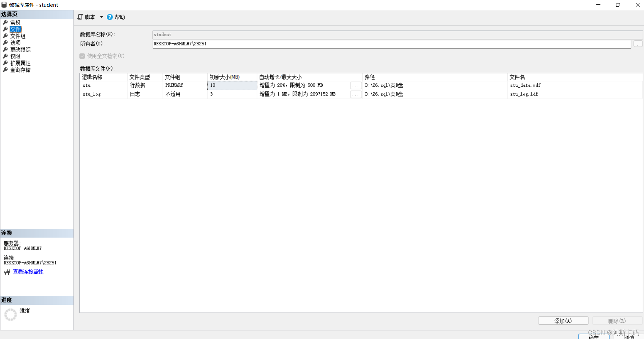The image size is (644, 339).
Task: Open the 权限 (Permissions) page
Action: pyautogui.click(x=15, y=56)
